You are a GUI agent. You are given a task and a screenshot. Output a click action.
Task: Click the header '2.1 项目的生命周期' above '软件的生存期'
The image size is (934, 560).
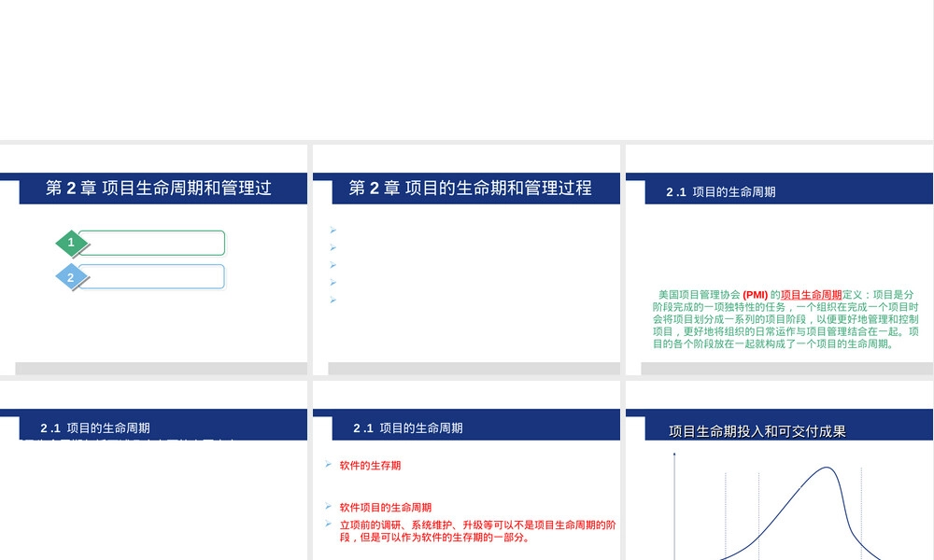[x=408, y=427]
